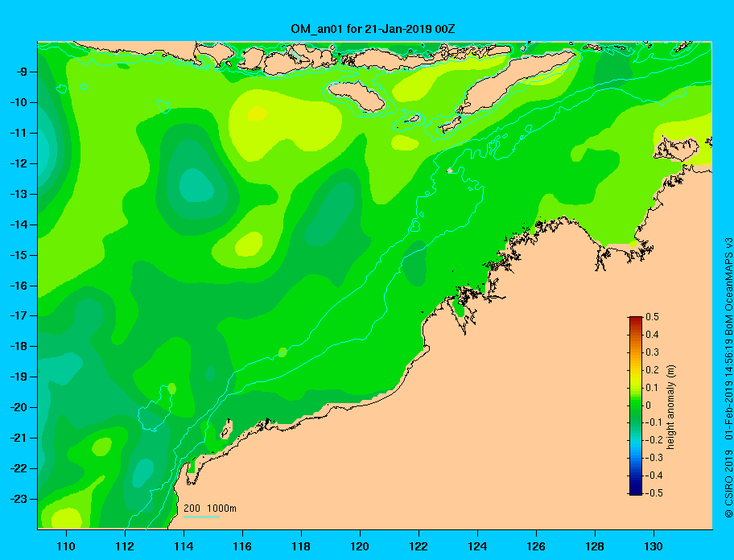Image resolution: width=734 pixels, height=560 pixels.
Task: Click the 118 longitude axis label
Action: 301,546
